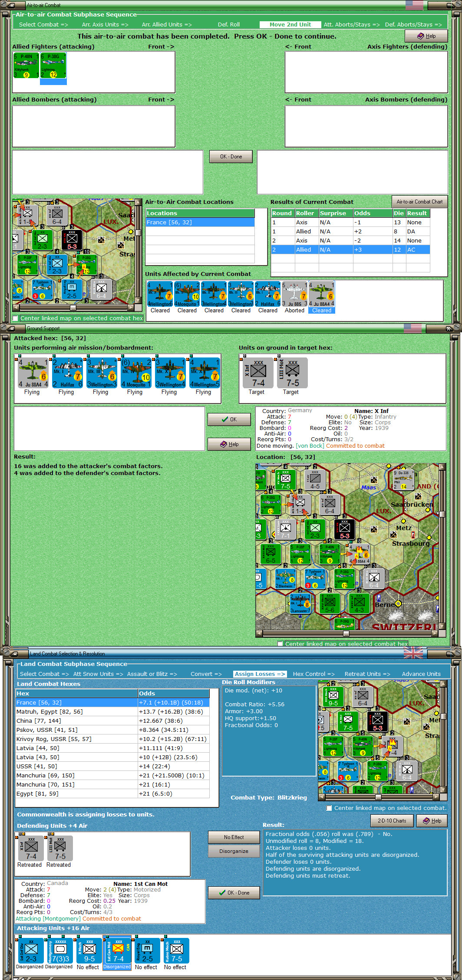Toggle center linked map in Air-to-air Combat
462x980 pixels.
16,318
